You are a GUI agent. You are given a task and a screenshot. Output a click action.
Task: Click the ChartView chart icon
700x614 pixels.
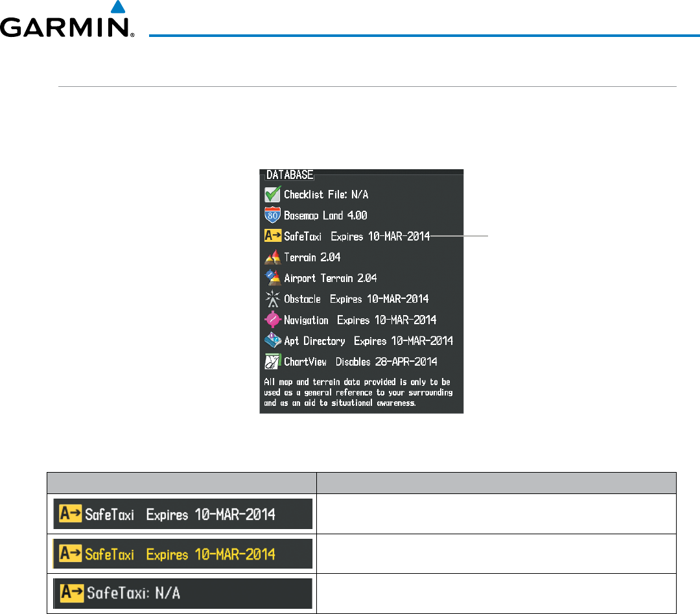(x=273, y=361)
